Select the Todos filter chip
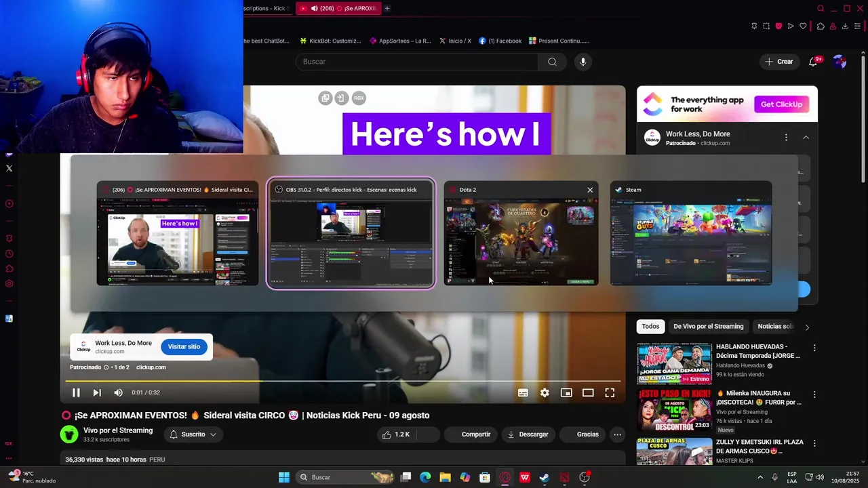Image resolution: width=868 pixels, height=488 pixels. [650, 327]
